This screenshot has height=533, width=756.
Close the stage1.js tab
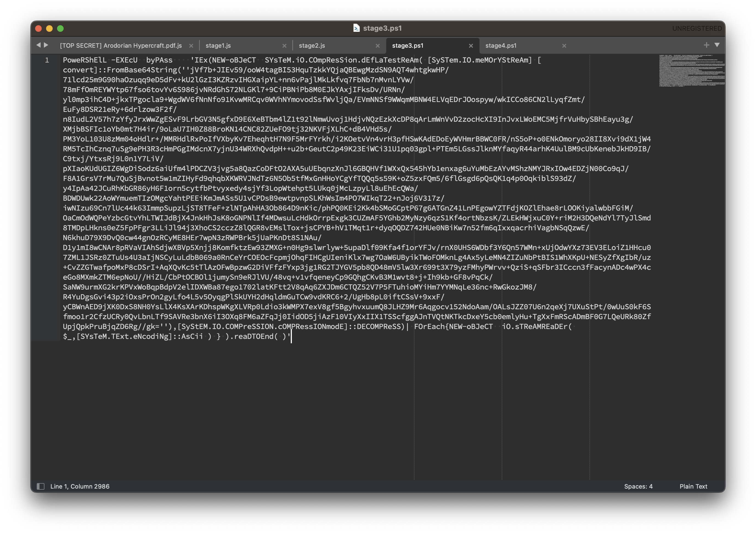coord(284,46)
